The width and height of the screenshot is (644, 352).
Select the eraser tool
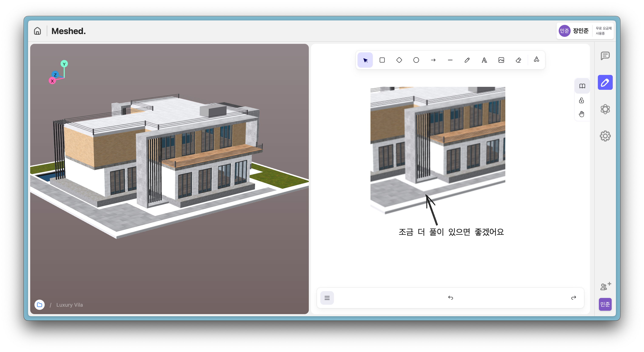[x=518, y=60]
